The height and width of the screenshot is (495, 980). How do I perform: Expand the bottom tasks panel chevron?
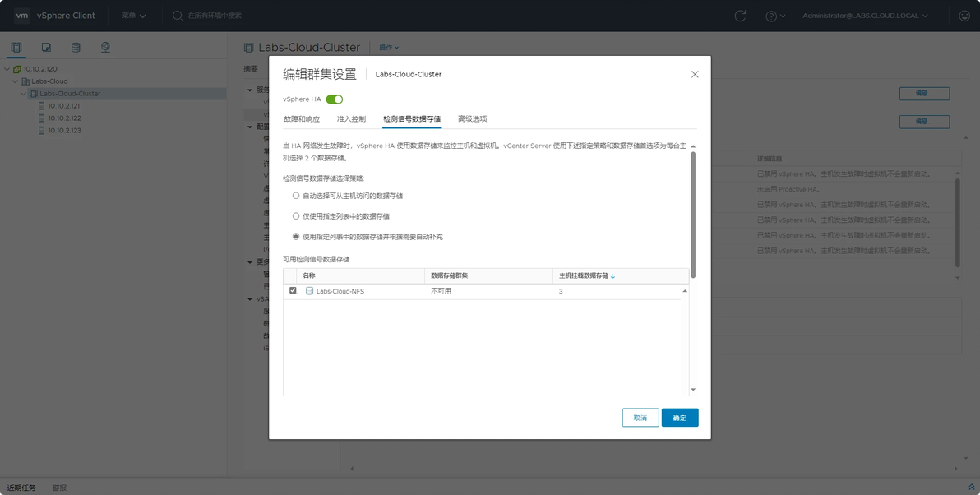coord(971,488)
